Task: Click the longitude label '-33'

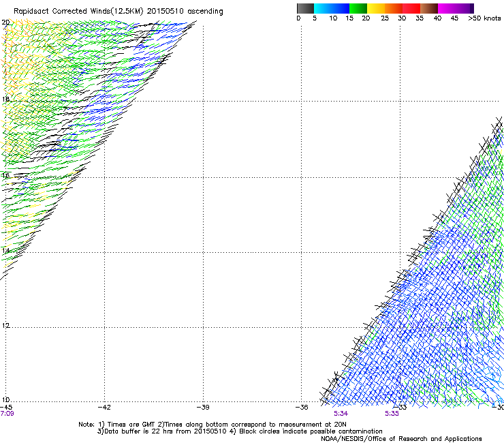Action: tap(400, 408)
